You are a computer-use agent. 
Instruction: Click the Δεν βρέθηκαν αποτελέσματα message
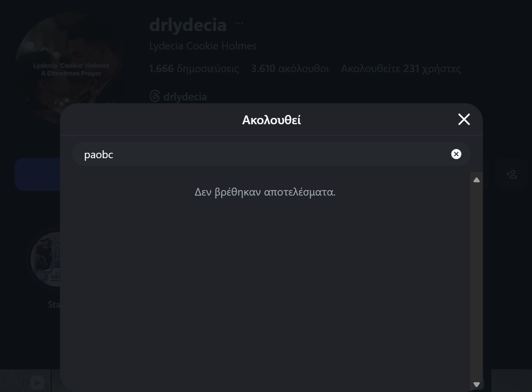coord(265,192)
